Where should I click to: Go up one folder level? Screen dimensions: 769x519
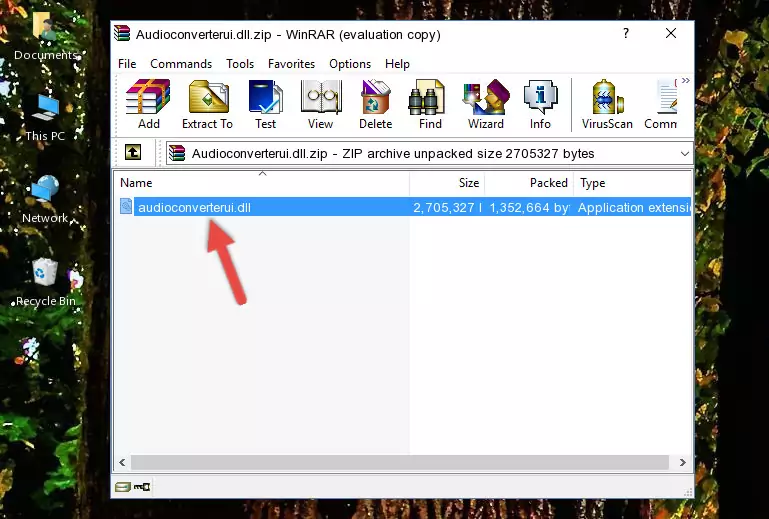coord(133,153)
